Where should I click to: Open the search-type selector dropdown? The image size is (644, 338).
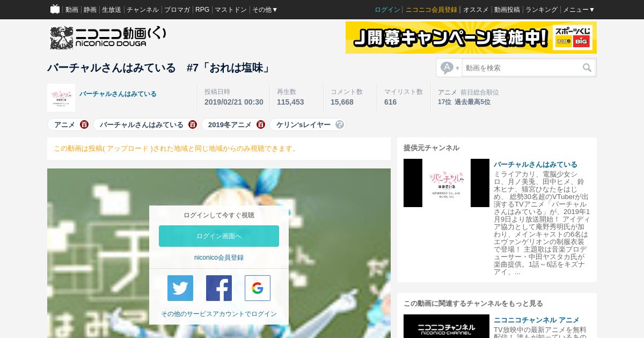pos(450,68)
